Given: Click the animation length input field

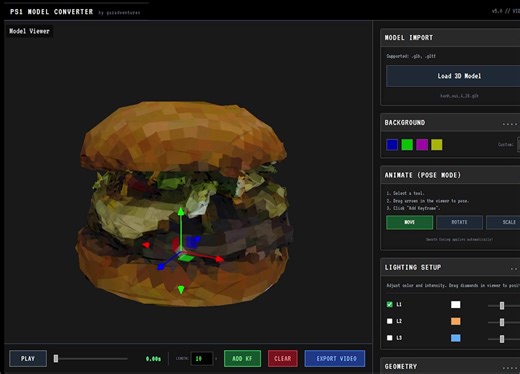Looking at the screenshot, I should click(x=202, y=359).
